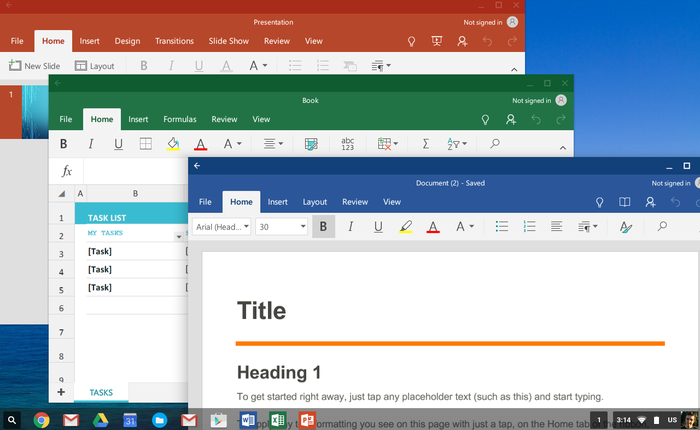Click the back arrow in Word window
This screenshot has height=430, width=700.
click(197, 166)
